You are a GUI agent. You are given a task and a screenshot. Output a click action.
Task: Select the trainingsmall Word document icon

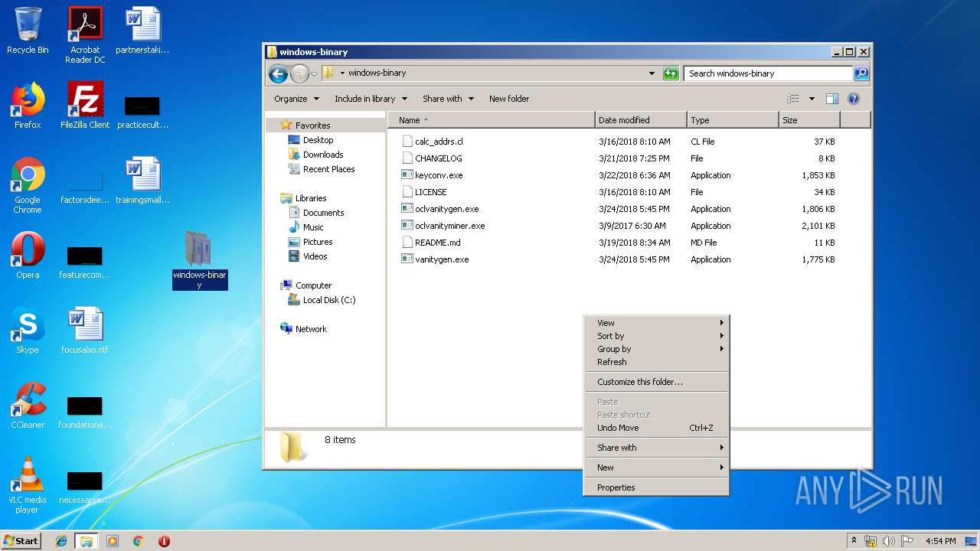coord(142,181)
